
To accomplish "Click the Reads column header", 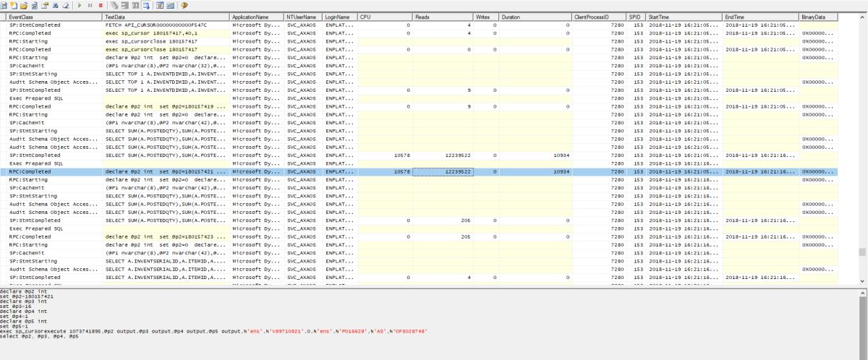I will point(443,17).
